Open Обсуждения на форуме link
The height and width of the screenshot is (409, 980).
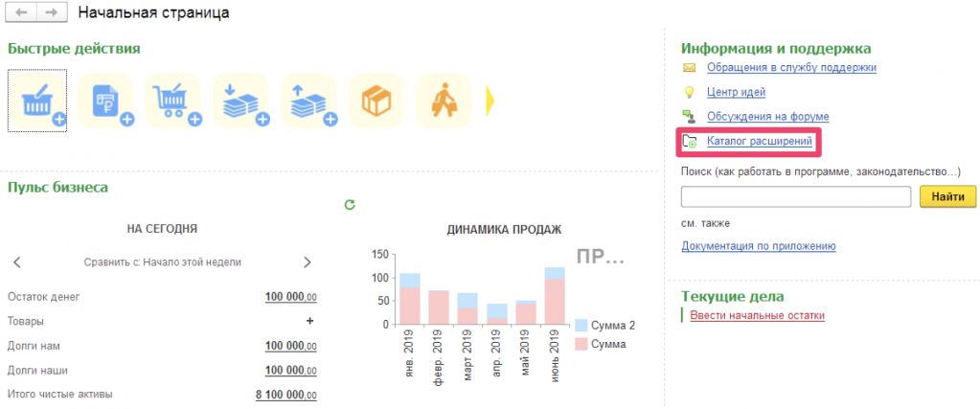pos(768,116)
